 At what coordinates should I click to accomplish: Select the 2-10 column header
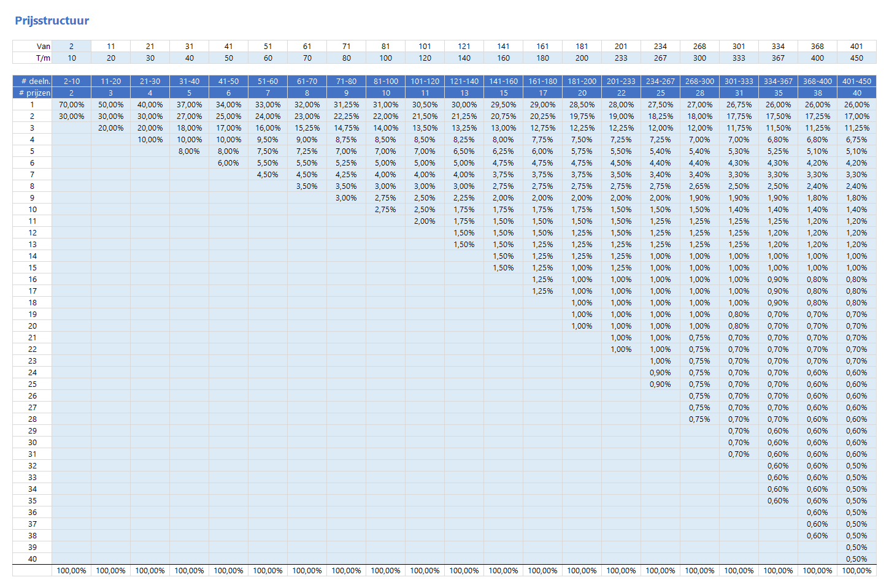click(71, 81)
